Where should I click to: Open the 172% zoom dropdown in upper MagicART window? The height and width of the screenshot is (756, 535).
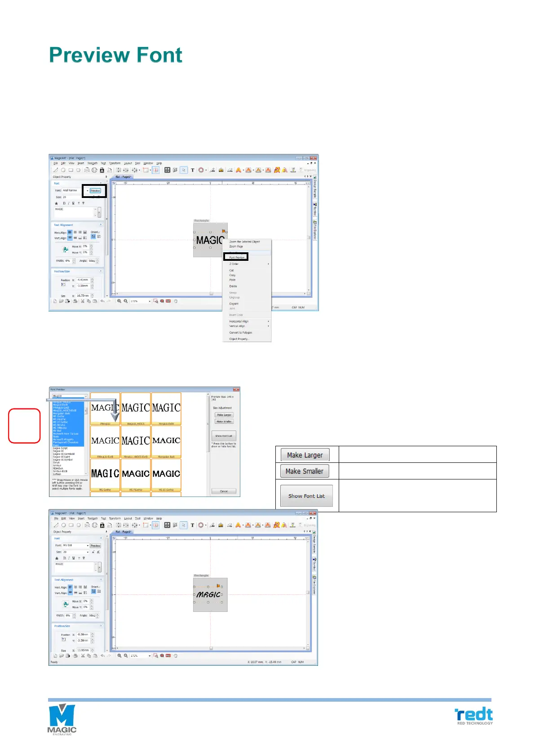pos(150,301)
